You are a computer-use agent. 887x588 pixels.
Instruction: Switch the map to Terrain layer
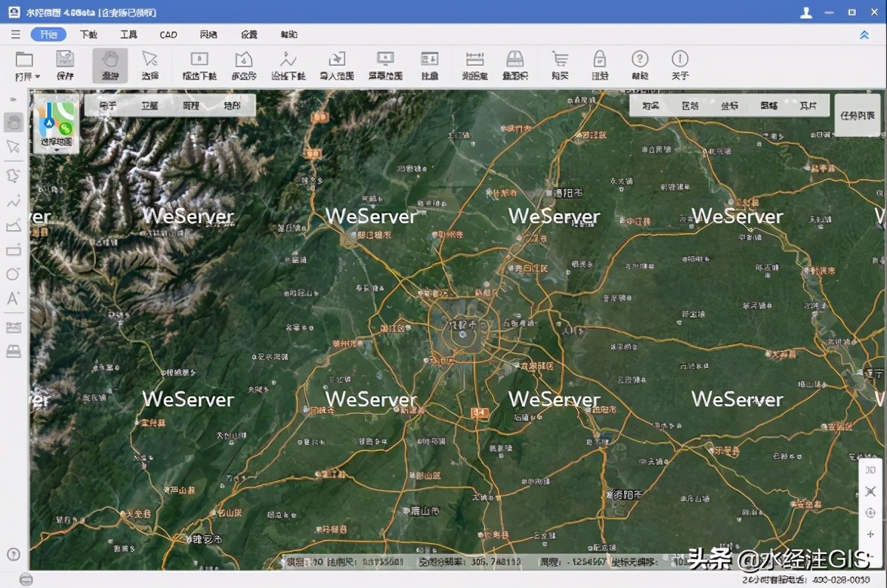(232, 106)
